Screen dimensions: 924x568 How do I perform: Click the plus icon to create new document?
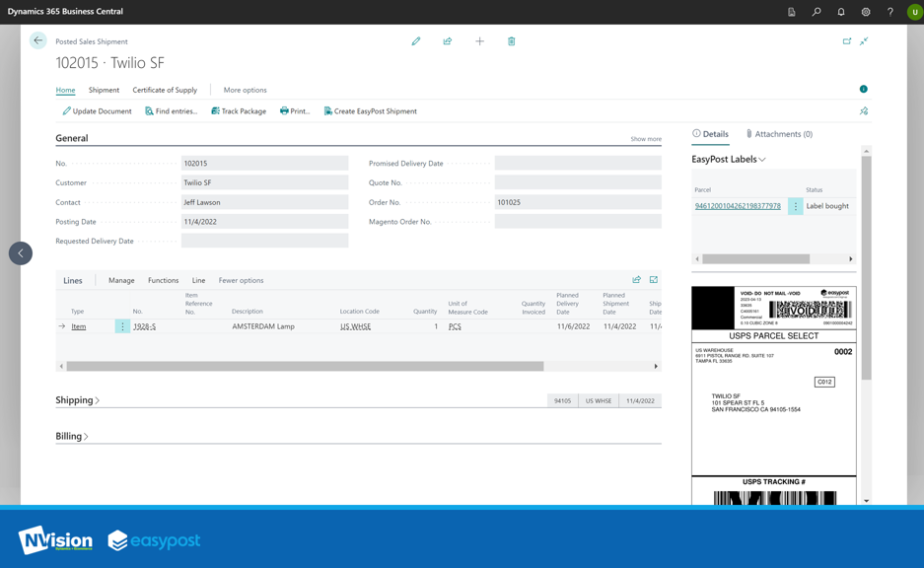[x=479, y=40]
